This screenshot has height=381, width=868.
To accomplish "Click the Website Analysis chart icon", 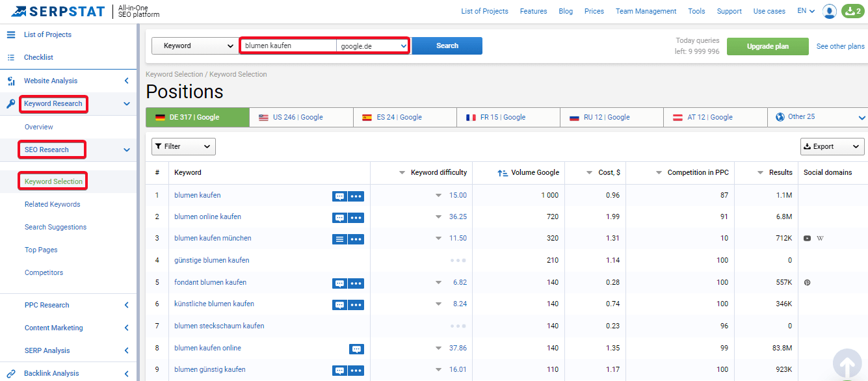I will [11, 81].
